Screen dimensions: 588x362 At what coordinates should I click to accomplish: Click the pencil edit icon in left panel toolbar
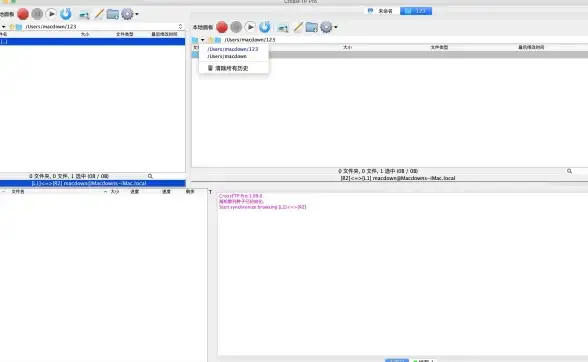pos(99,14)
